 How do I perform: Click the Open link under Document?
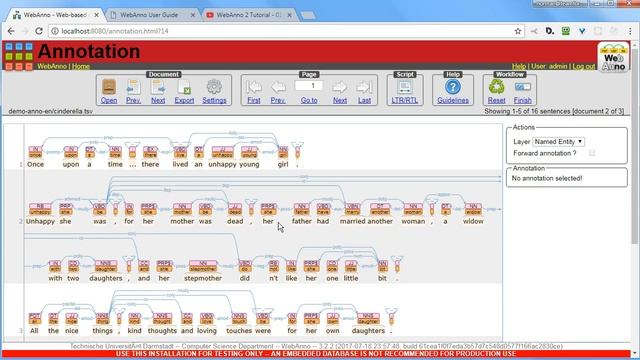(109, 100)
